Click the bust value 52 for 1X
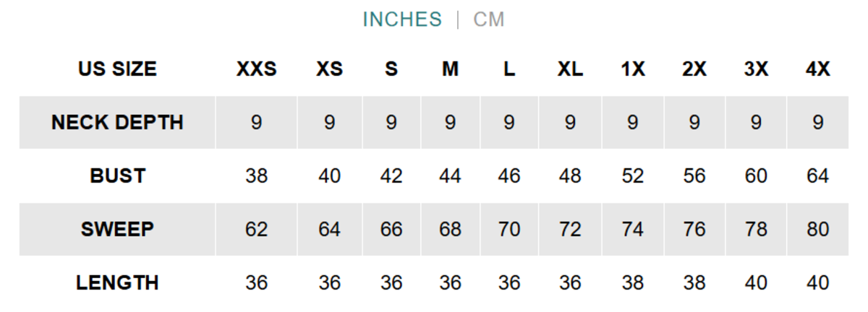The width and height of the screenshot is (868, 312). pos(633,176)
